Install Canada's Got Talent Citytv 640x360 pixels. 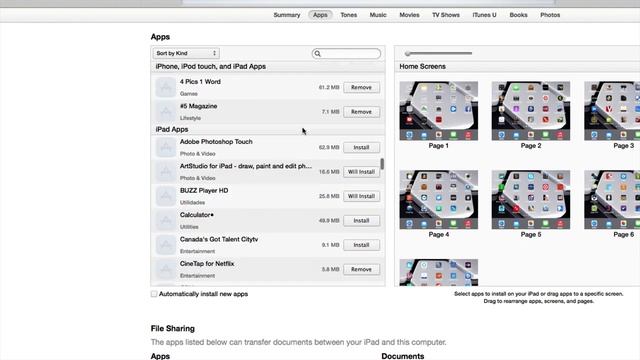click(x=361, y=245)
